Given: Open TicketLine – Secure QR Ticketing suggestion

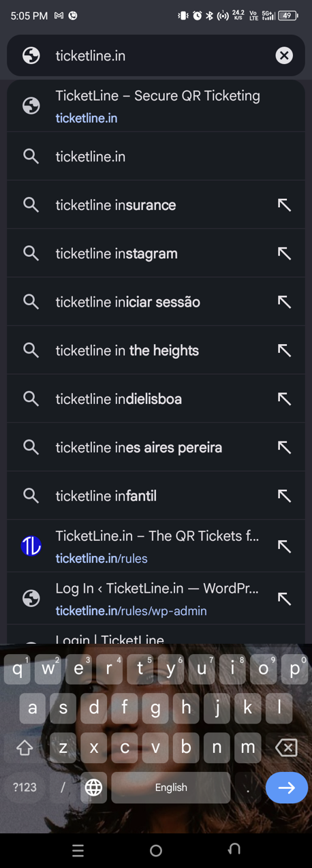Looking at the screenshot, I should [x=156, y=106].
